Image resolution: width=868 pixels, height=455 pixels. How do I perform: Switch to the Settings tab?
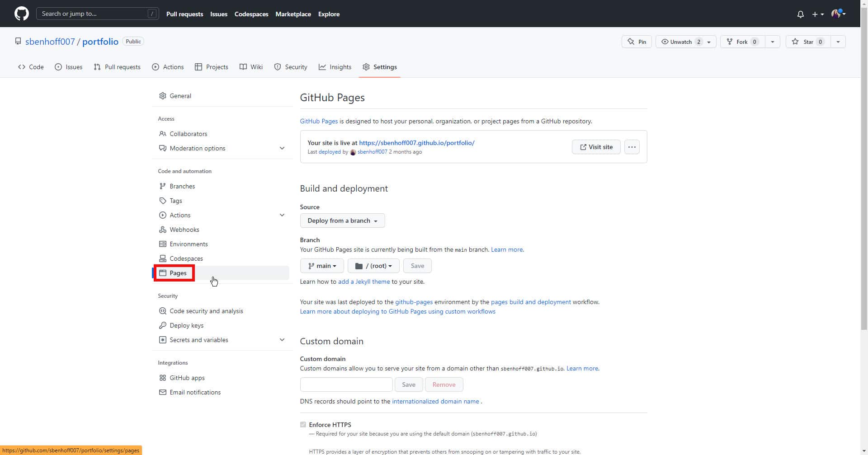tap(380, 67)
